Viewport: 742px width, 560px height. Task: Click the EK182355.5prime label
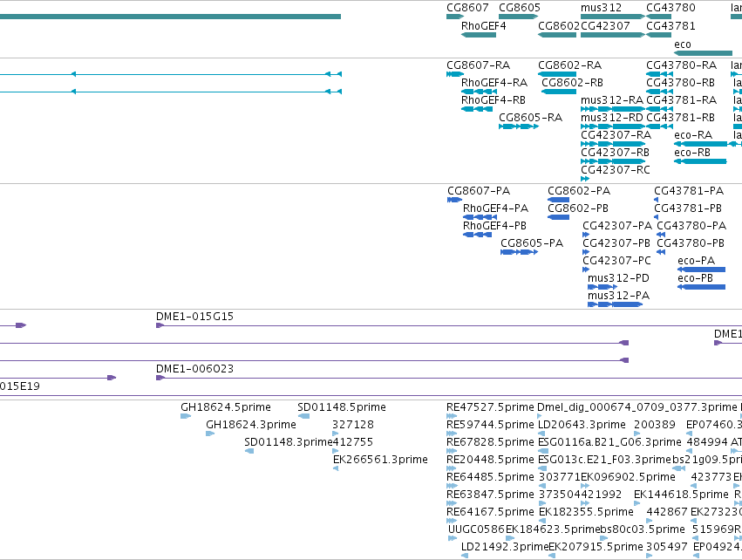pyautogui.click(x=586, y=512)
